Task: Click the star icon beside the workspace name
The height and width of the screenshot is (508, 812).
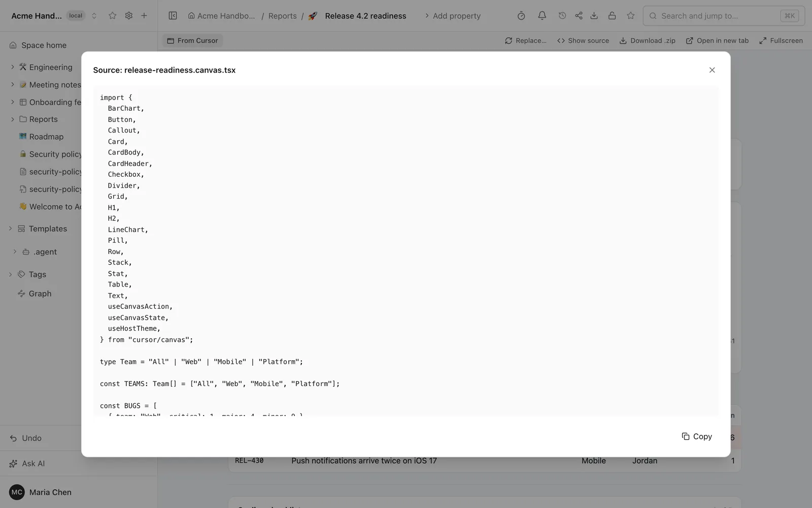Action: (x=113, y=16)
